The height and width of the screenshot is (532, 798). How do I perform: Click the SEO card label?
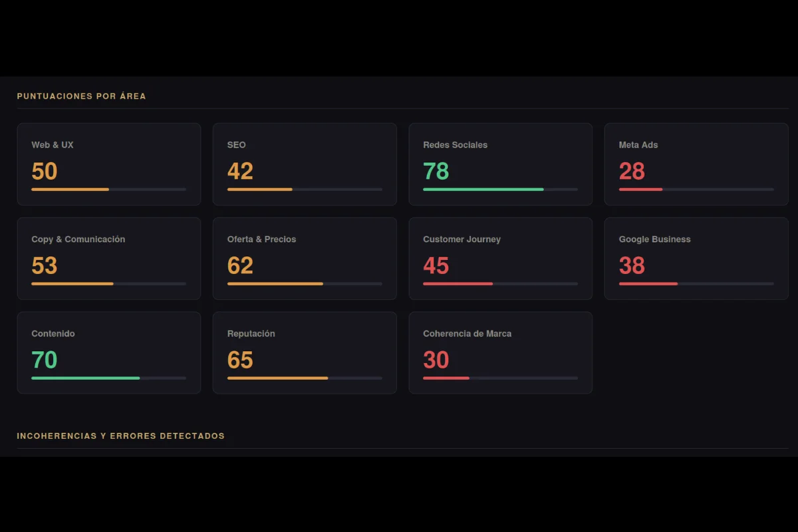[236, 145]
